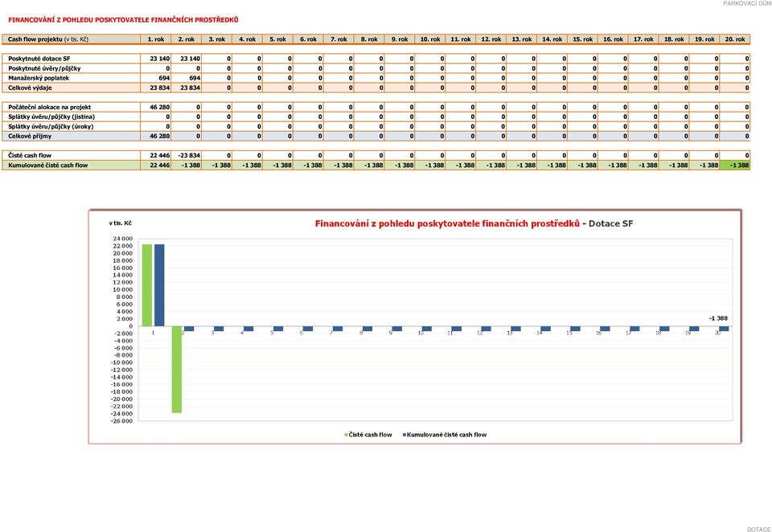Select Manažerský poplatek value 694 in 1. rok

pos(164,78)
